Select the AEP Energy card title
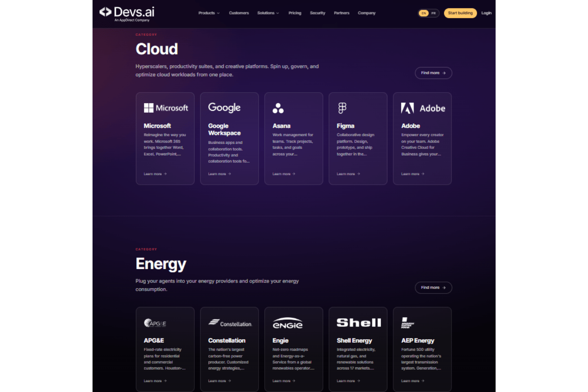 418,341
